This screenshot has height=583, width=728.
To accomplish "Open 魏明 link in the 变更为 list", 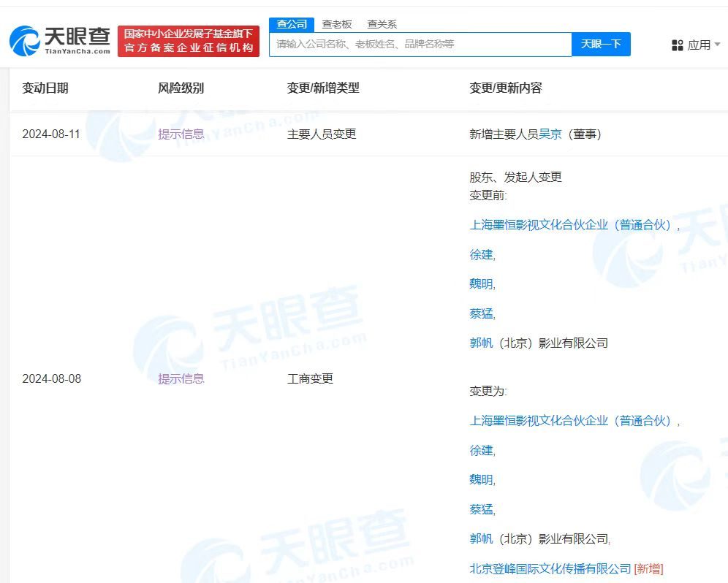I will point(480,479).
